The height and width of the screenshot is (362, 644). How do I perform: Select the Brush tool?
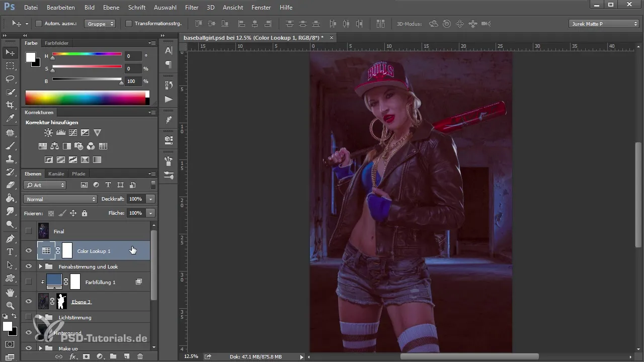(x=10, y=146)
